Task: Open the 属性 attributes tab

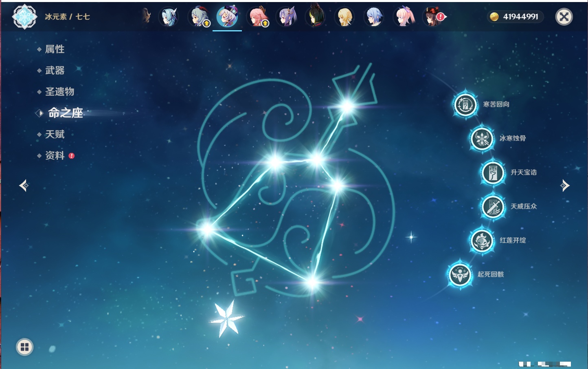Action: pyautogui.click(x=55, y=49)
